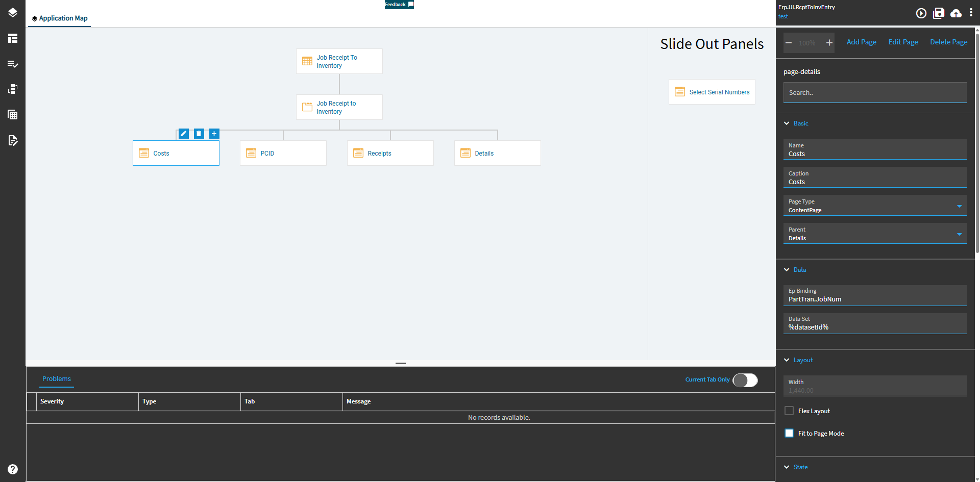Run the app preview with the play icon
Screen dimensions: 980x482
[x=921, y=13]
